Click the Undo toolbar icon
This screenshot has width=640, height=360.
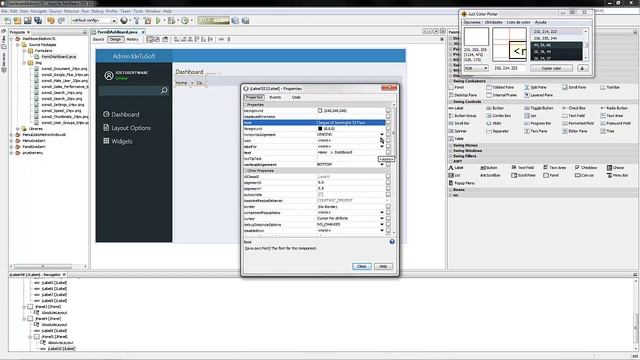(x=51, y=20)
